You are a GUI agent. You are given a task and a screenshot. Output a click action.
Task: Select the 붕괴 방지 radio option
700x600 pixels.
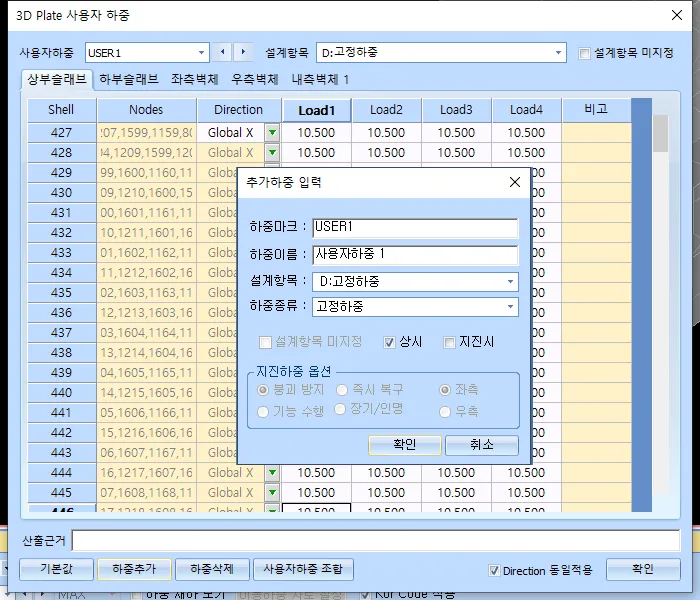pos(263,390)
